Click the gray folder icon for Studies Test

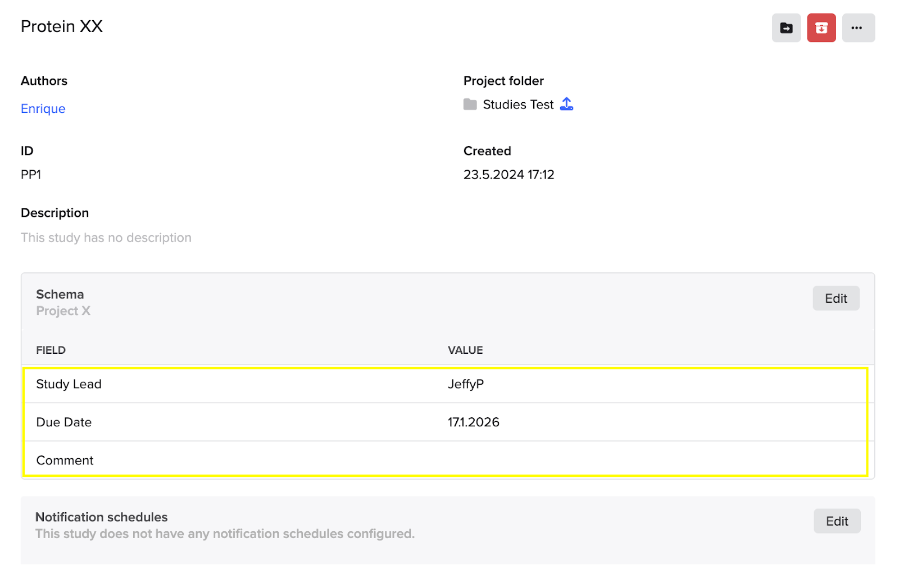[470, 104]
